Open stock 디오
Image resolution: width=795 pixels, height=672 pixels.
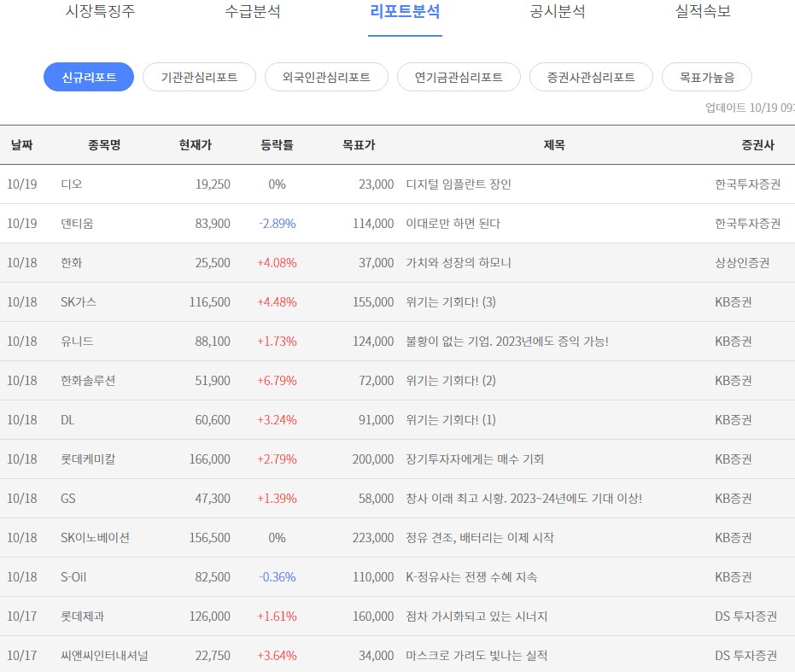[72, 184]
